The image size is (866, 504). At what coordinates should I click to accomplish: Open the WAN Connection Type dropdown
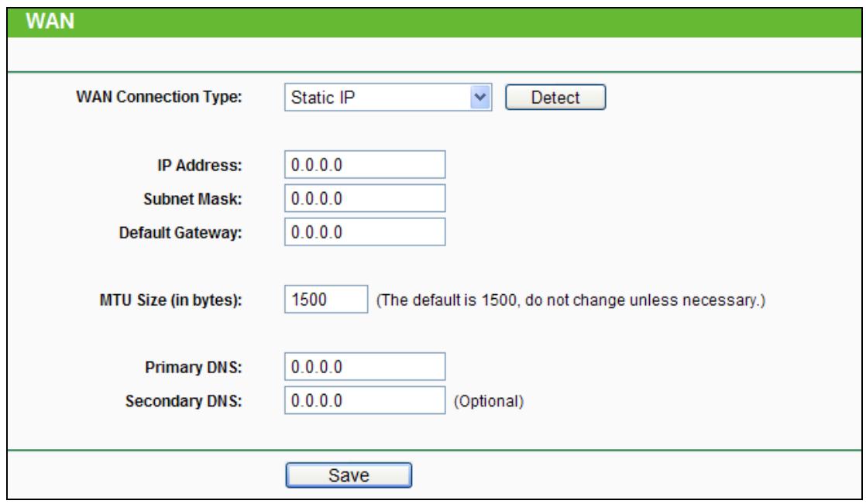pyautogui.click(x=388, y=98)
